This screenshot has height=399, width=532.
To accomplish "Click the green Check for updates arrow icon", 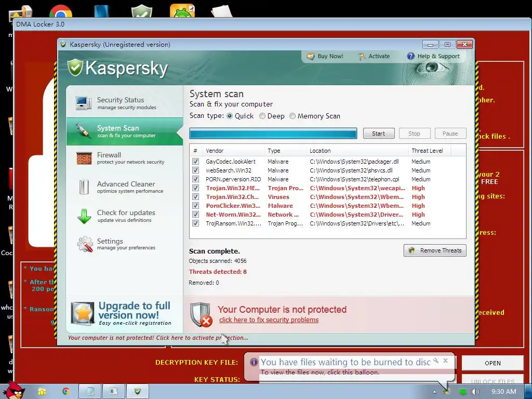I will click(84, 216).
